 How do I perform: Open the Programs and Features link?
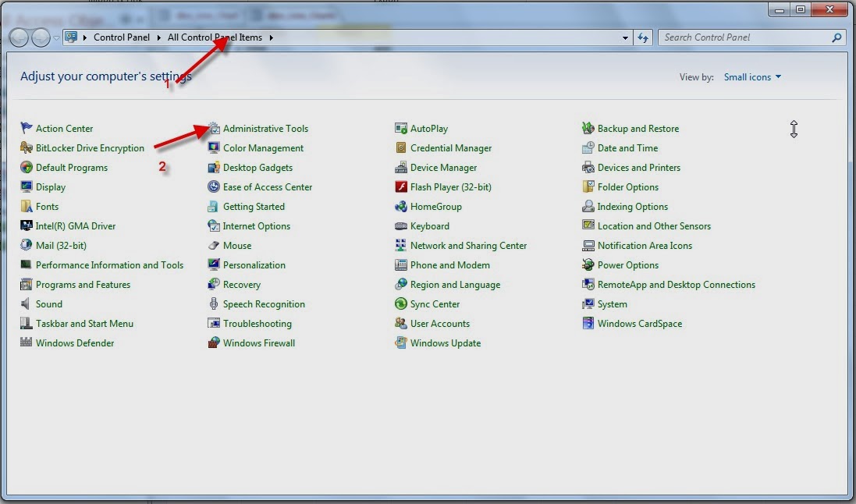[83, 285]
